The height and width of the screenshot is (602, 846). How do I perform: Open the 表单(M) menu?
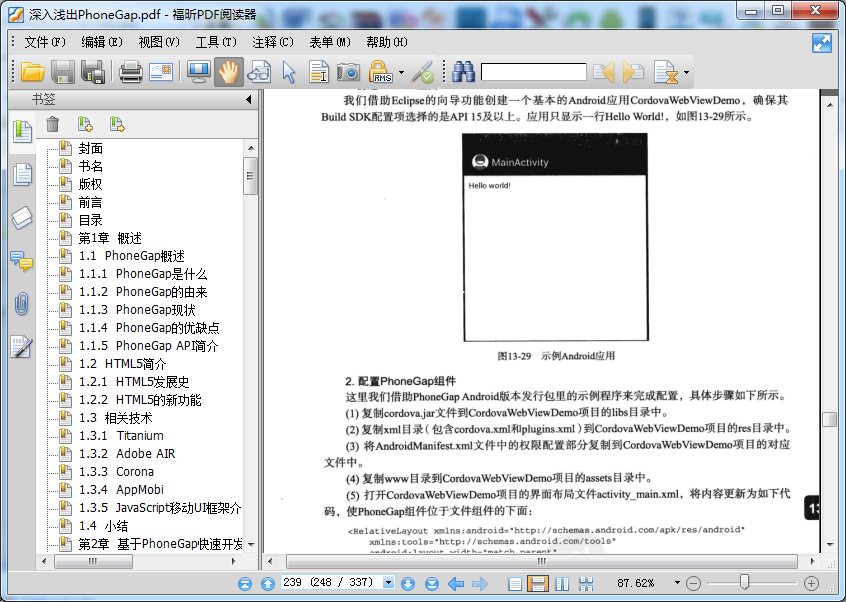[x=330, y=42]
